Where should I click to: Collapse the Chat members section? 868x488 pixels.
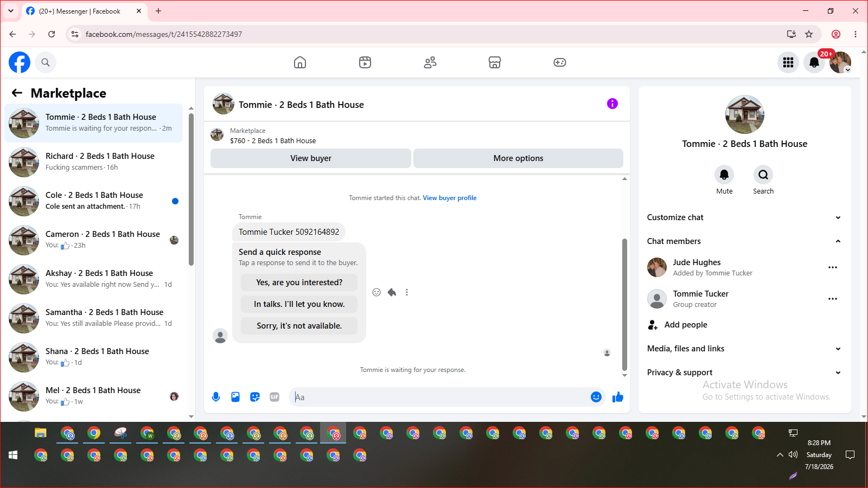744,241
